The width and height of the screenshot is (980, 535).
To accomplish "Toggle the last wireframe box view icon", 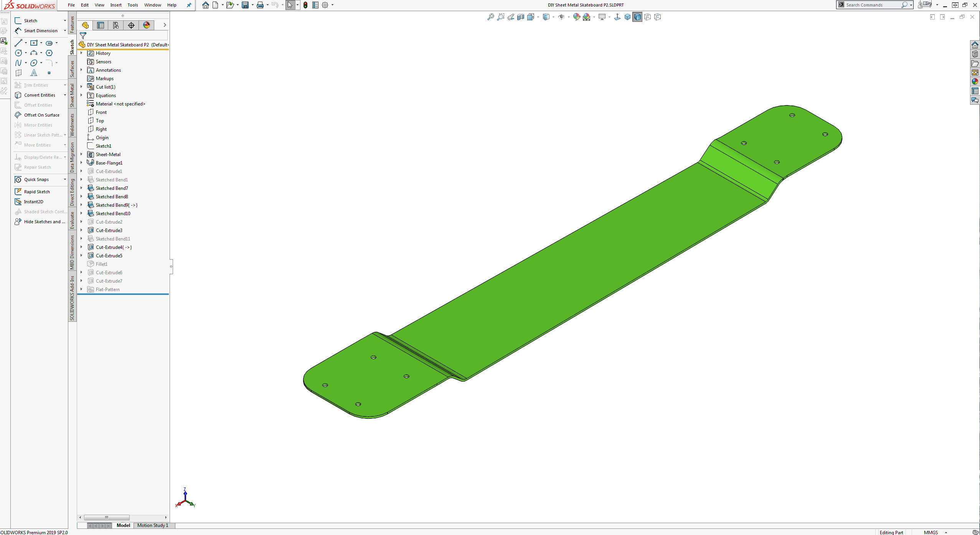I will tap(658, 17).
